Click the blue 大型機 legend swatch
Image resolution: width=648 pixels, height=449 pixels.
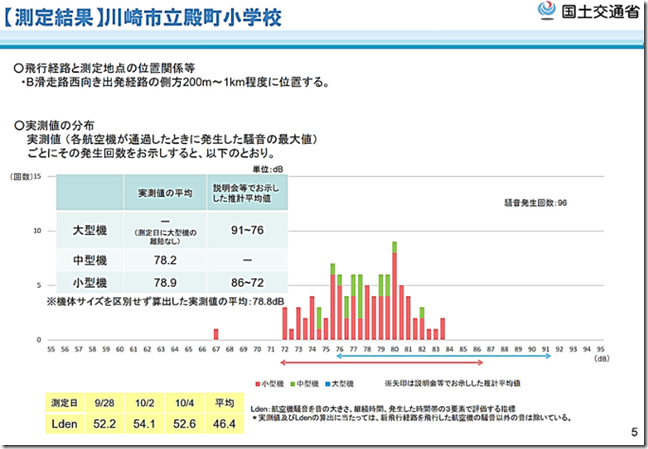328,385
